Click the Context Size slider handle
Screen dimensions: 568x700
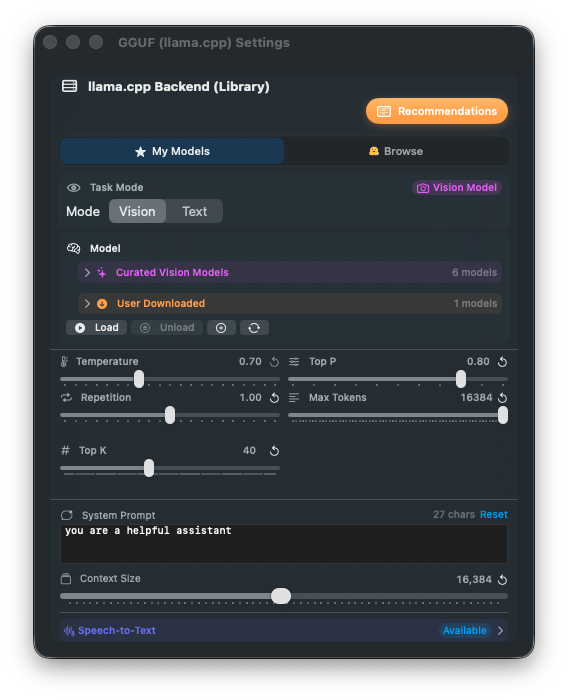pyautogui.click(x=281, y=596)
